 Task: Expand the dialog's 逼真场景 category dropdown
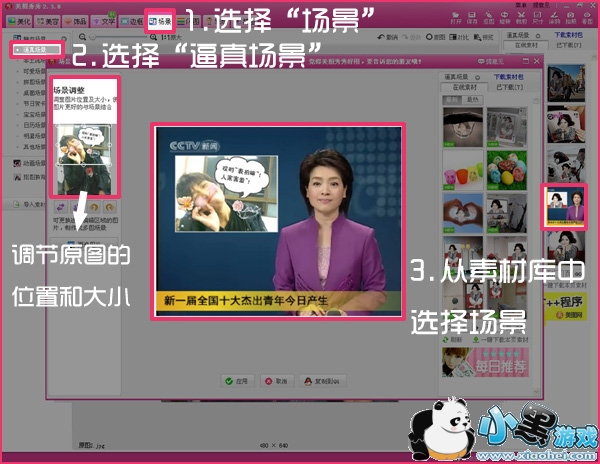tap(477, 77)
